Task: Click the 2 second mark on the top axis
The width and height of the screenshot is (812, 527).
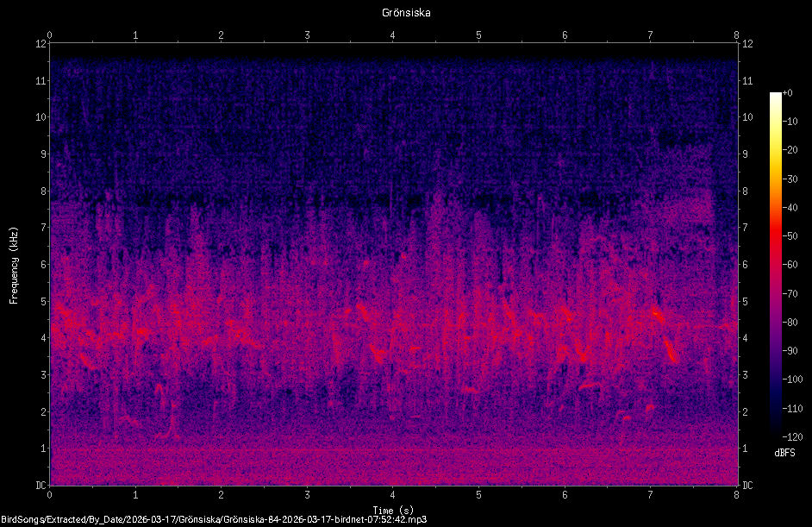Action: [x=222, y=35]
